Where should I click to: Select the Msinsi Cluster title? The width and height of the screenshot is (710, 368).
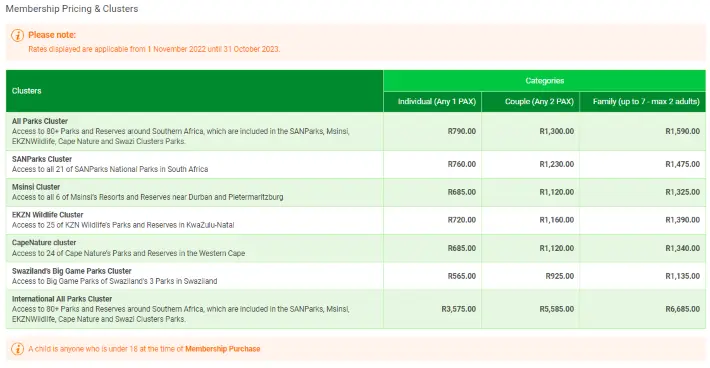[x=36, y=187]
